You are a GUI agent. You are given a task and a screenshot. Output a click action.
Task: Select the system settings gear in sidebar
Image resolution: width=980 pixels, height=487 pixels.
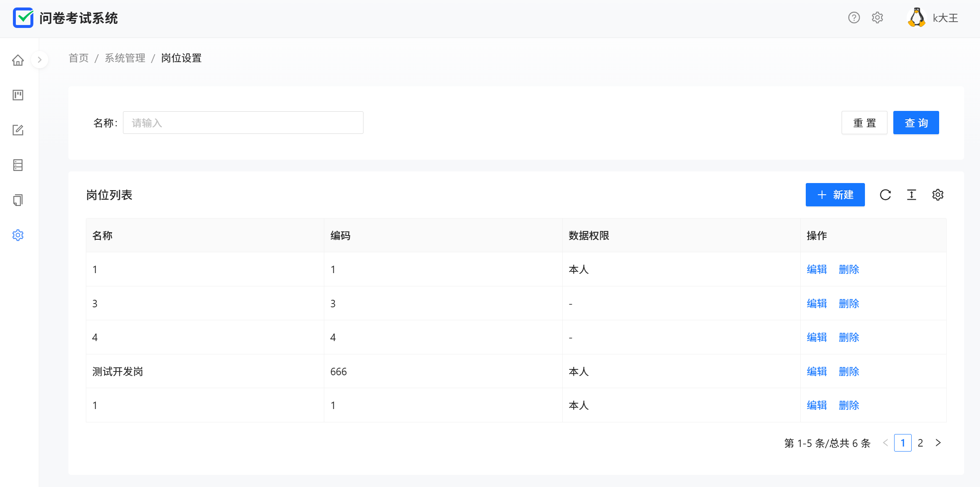[x=18, y=235]
